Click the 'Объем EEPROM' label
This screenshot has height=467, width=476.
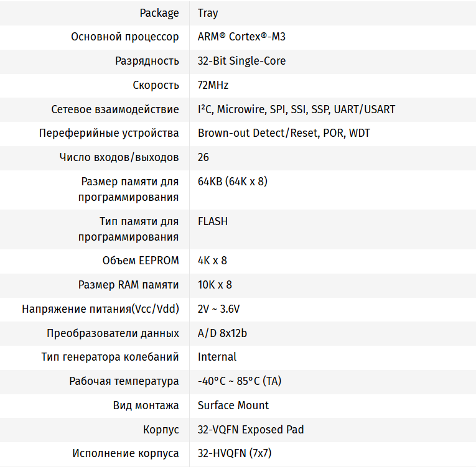pyautogui.click(x=141, y=261)
